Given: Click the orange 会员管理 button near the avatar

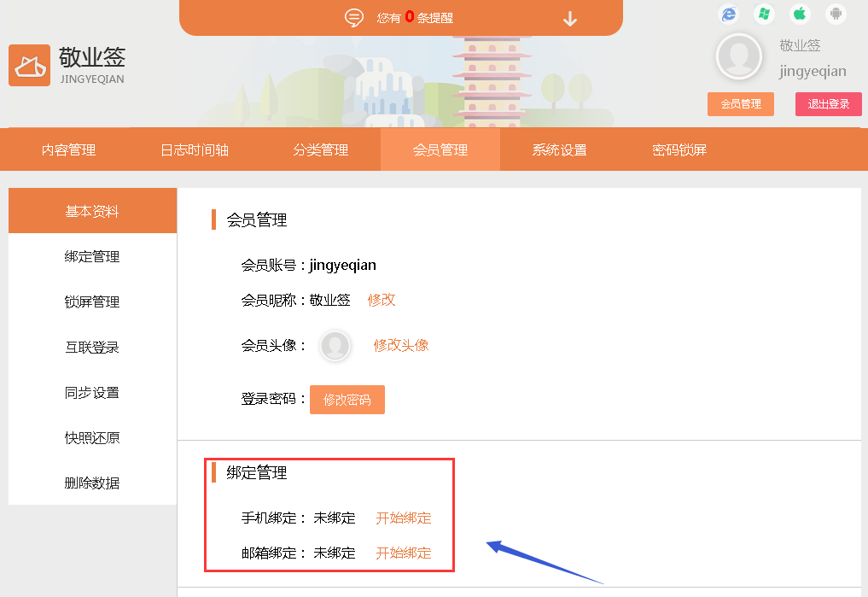Looking at the screenshot, I should click(740, 104).
